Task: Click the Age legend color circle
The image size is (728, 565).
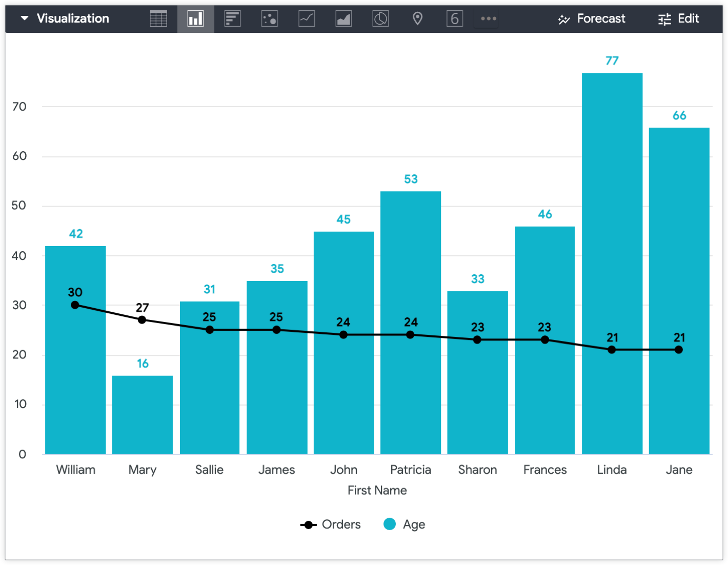Action: pyautogui.click(x=390, y=524)
